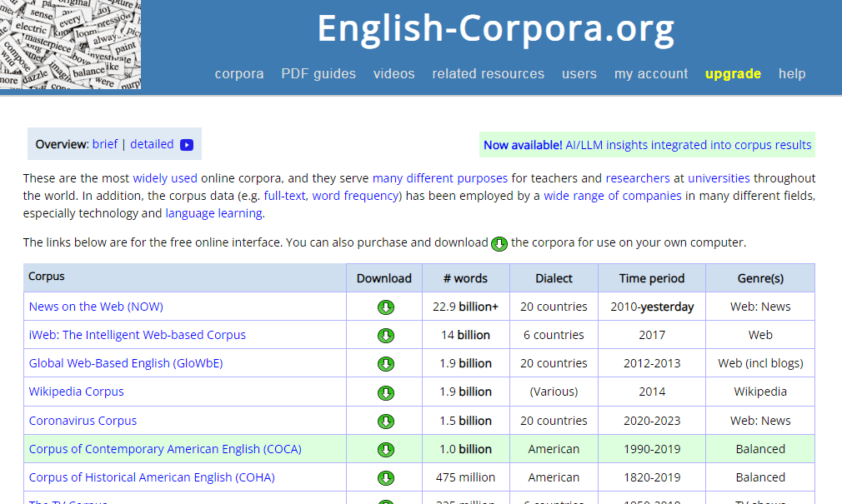Viewport: 842px width, 504px height.
Task: Click the Time period column header
Action: click(652, 278)
